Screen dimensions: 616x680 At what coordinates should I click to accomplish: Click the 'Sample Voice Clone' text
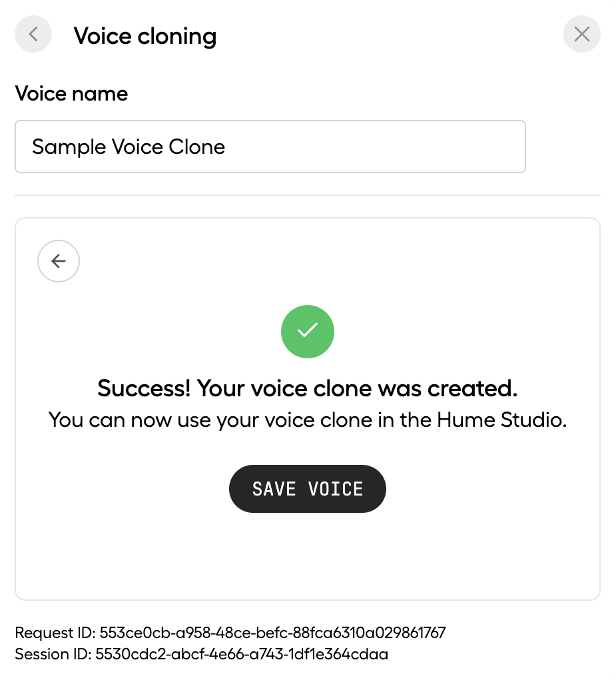pos(129,147)
